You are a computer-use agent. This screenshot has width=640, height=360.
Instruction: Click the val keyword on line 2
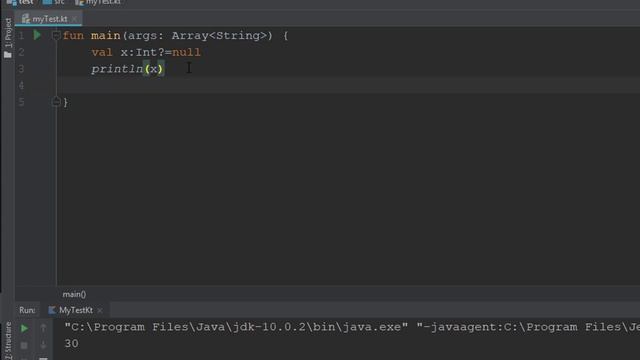click(102, 52)
